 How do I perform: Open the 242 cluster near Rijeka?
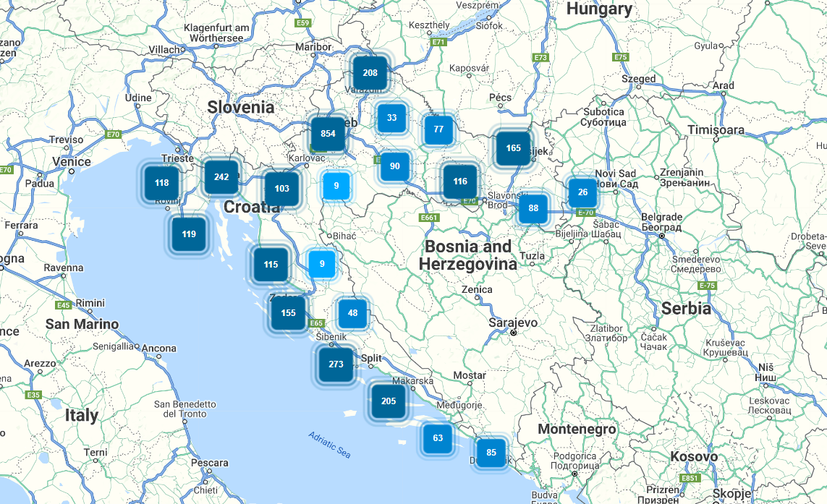[x=221, y=177]
